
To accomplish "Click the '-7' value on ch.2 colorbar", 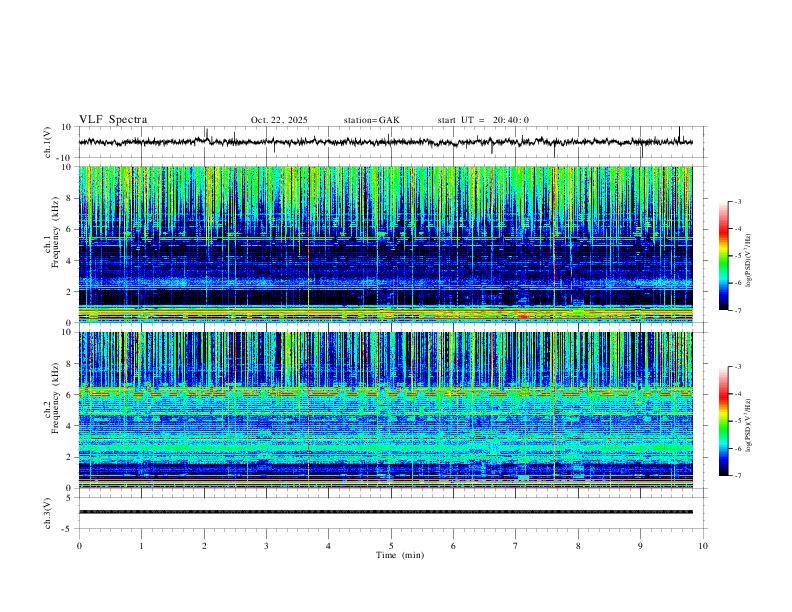I will pyautogui.click(x=738, y=475).
